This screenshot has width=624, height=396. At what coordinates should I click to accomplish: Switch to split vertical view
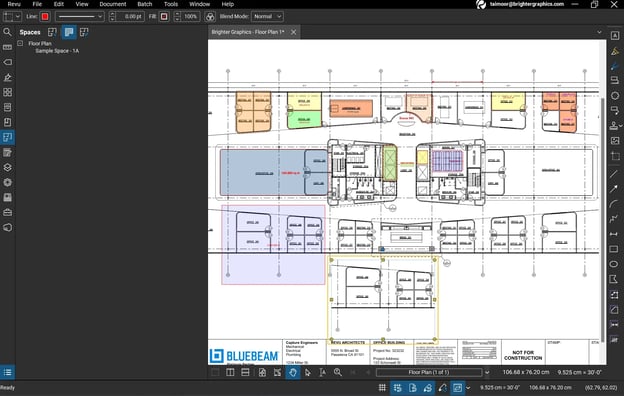point(230,373)
